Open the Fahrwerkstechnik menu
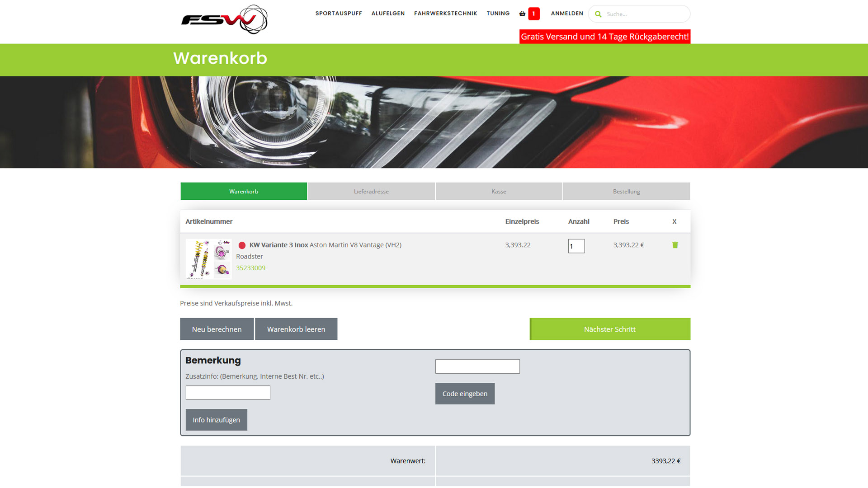 pyautogui.click(x=445, y=14)
